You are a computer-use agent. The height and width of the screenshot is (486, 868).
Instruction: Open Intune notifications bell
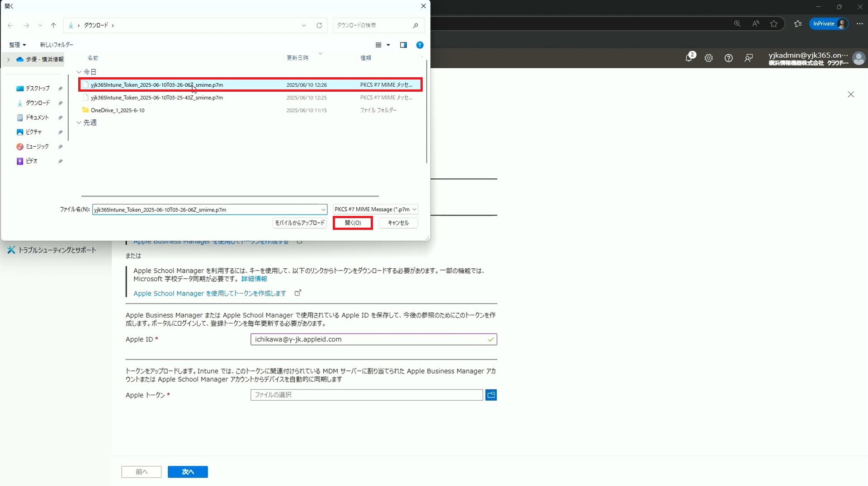[x=689, y=58]
